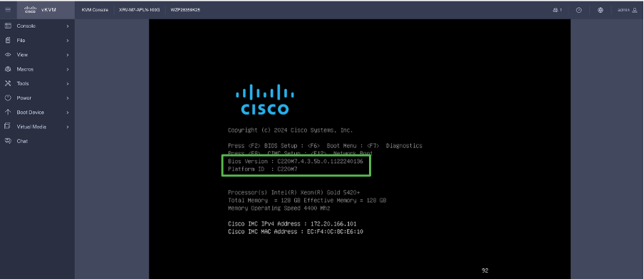Viewport: 644px width, 279px height.
Task: Click the Cisco IMC MAC Address line
Action: 296,231
